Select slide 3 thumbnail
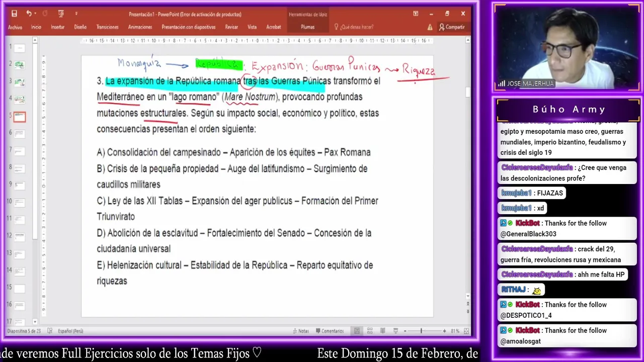This screenshot has height=362, width=644. pos(20,82)
